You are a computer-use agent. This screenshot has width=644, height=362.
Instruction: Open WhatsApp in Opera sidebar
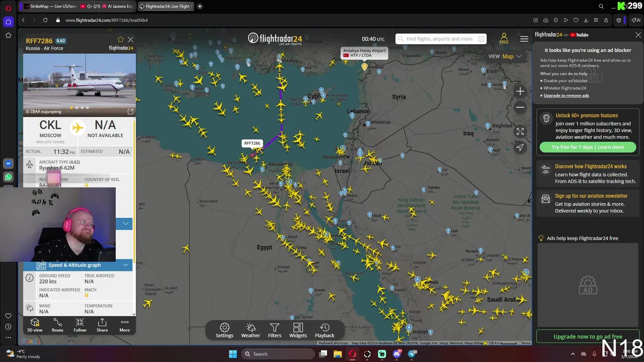[8, 177]
